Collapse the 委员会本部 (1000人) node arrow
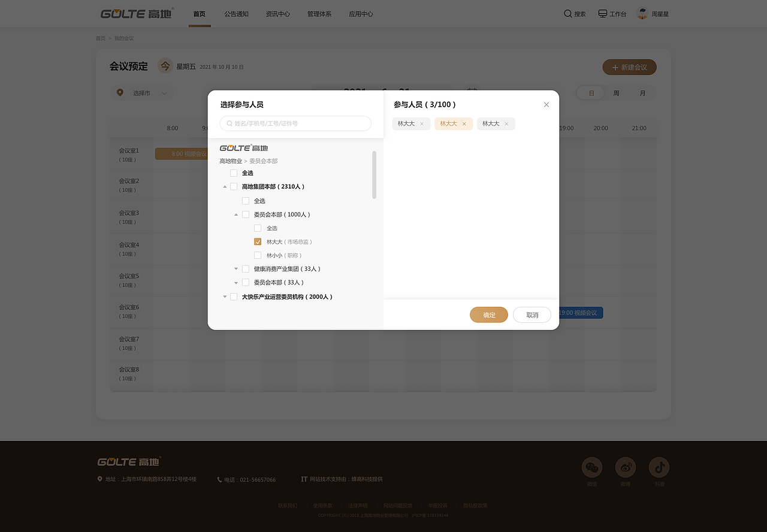Image resolution: width=767 pixels, height=532 pixels. click(x=236, y=214)
